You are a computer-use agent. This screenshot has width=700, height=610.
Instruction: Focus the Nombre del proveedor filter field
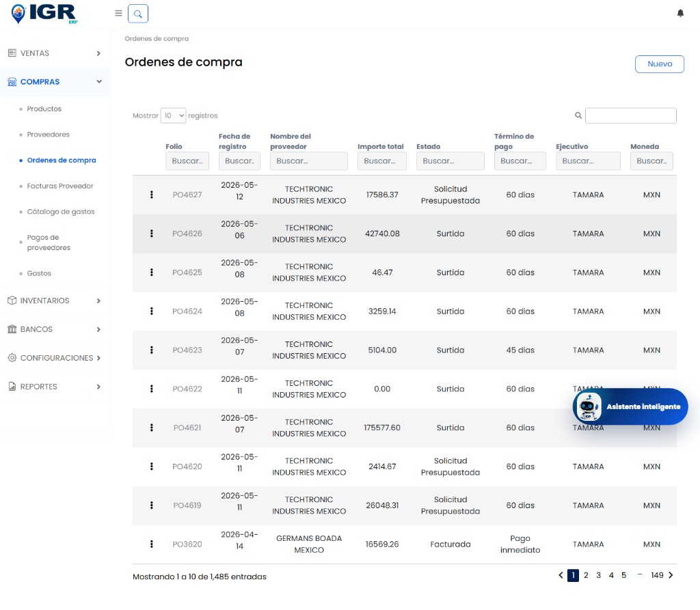[309, 161]
